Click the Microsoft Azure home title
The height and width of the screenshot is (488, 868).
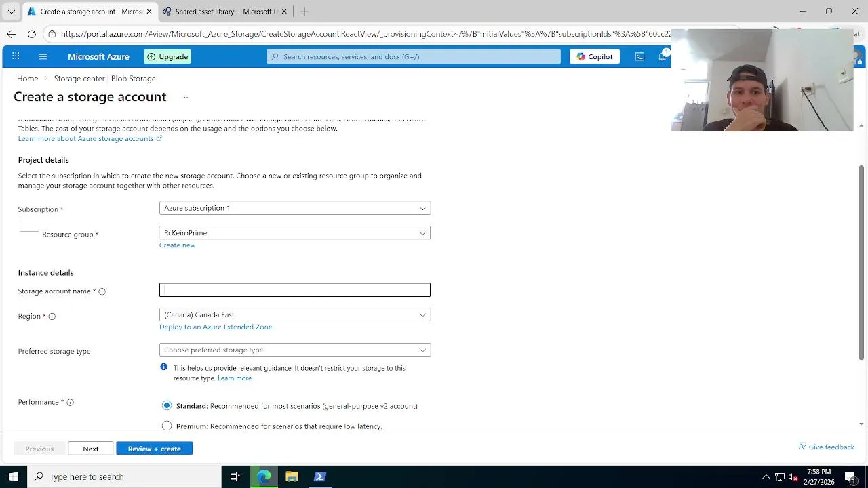pyautogui.click(x=98, y=56)
